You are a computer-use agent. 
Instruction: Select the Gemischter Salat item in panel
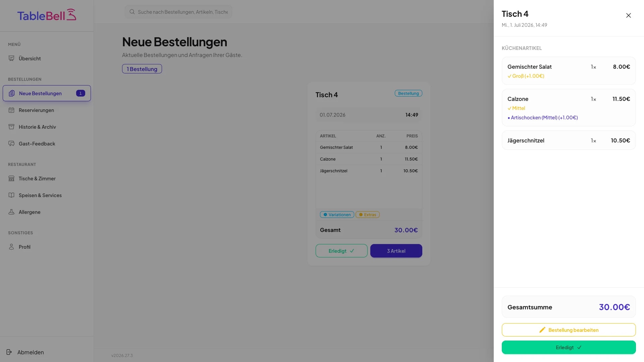tap(569, 71)
